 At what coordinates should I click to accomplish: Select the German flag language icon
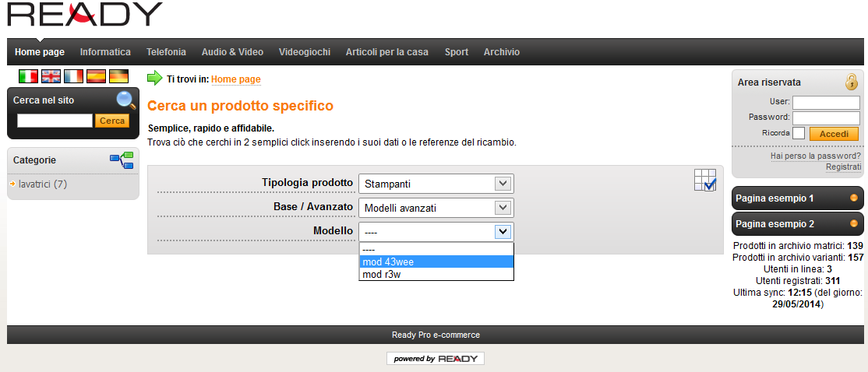118,76
